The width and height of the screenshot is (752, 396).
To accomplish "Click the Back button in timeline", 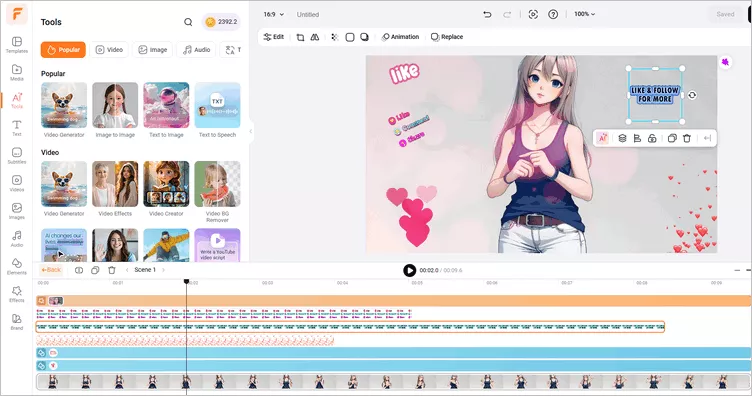I will [x=51, y=270].
